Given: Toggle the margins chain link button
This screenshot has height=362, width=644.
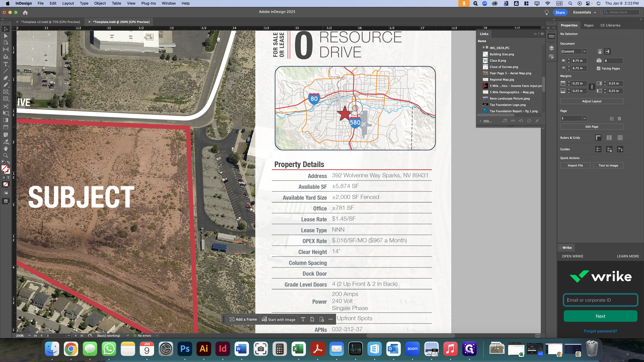Looking at the screenshot, I should (x=592, y=87).
